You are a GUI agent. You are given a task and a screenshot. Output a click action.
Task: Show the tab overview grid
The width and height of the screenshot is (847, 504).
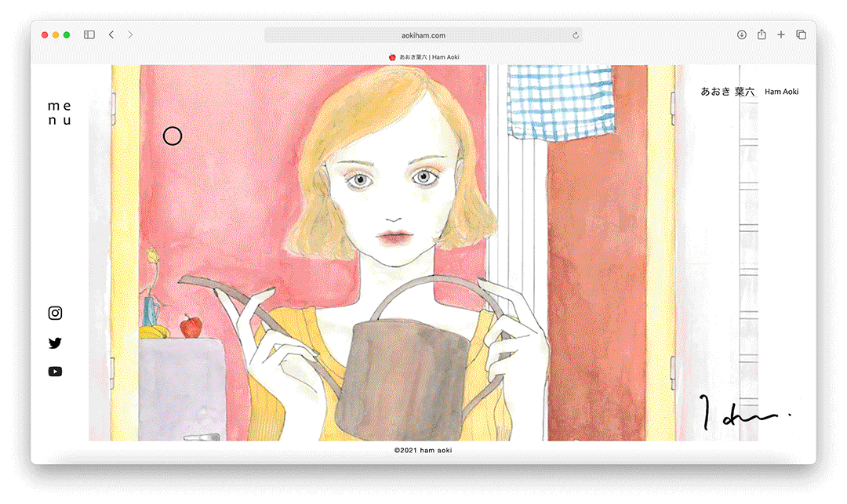pyautogui.click(x=801, y=35)
